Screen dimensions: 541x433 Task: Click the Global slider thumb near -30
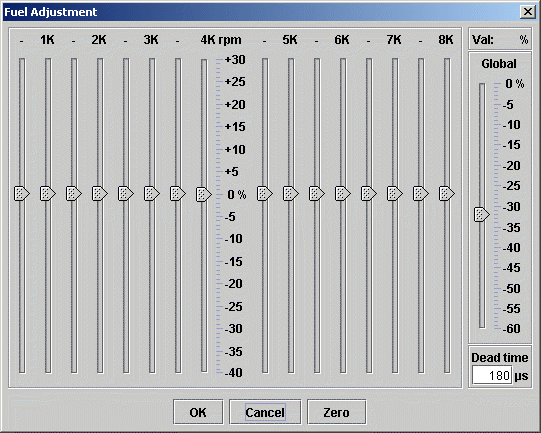tap(482, 214)
